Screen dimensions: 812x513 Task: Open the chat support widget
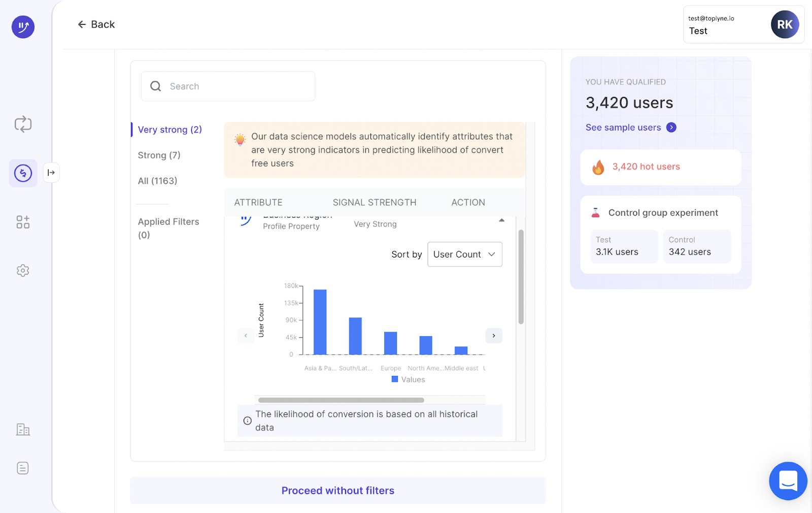click(x=788, y=480)
